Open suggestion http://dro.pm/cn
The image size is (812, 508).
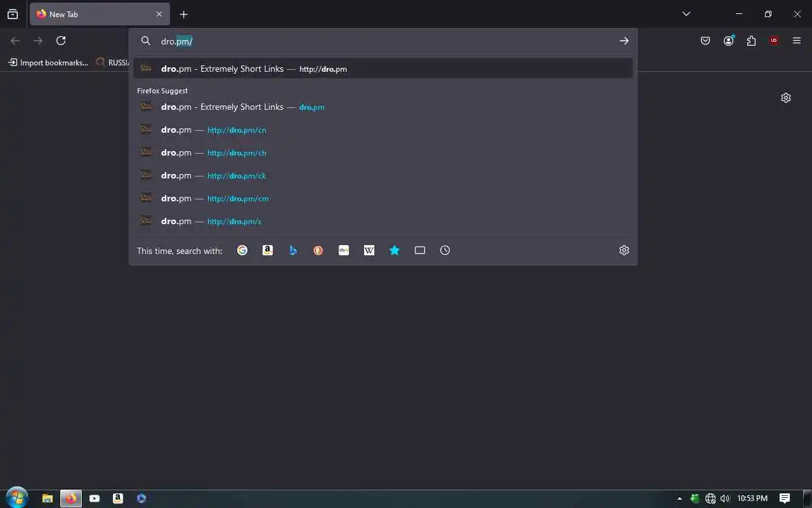(x=383, y=130)
